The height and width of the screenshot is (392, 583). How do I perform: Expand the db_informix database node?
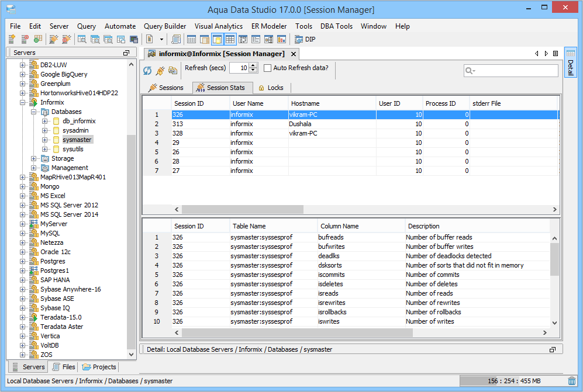pos(44,121)
